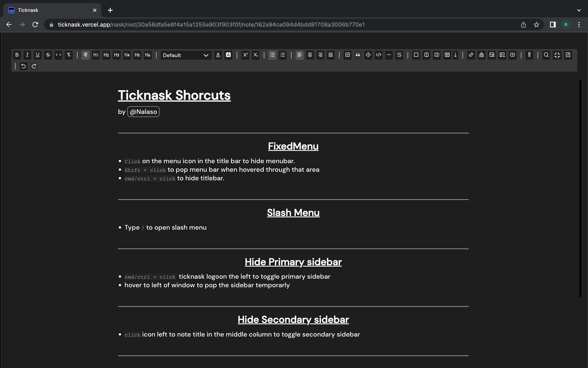Open the @Nalaso mention link
This screenshot has height=368, width=588.
coord(143,112)
